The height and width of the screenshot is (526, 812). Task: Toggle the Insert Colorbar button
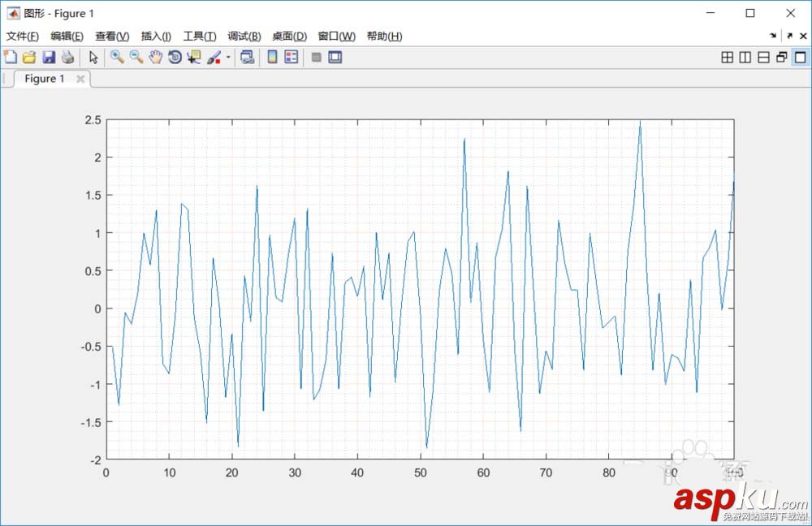[272, 57]
